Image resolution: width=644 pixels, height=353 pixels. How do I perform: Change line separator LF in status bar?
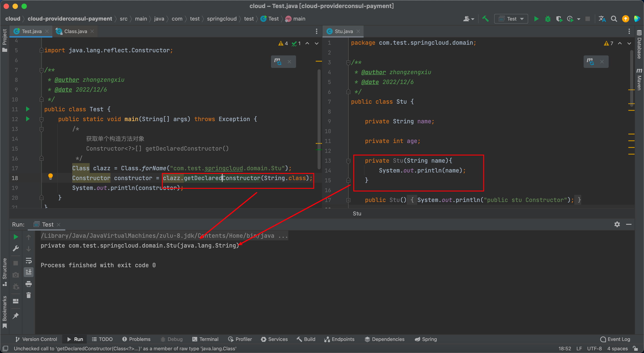(x=579, y=348)
